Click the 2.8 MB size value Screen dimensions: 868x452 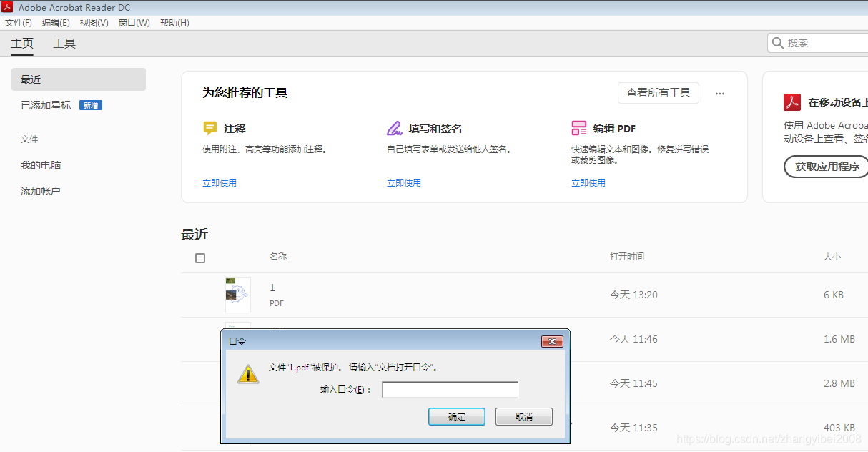839,383
